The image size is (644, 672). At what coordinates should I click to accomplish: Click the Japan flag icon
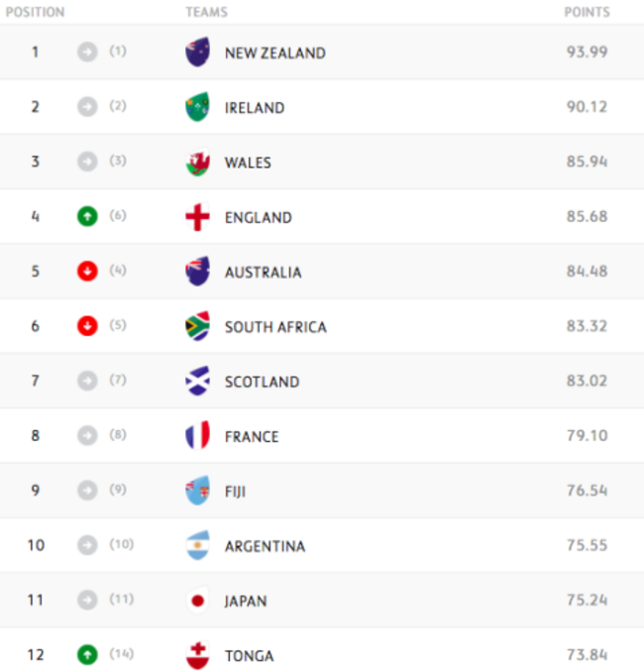pyautogui.click(x=197, y=601)
